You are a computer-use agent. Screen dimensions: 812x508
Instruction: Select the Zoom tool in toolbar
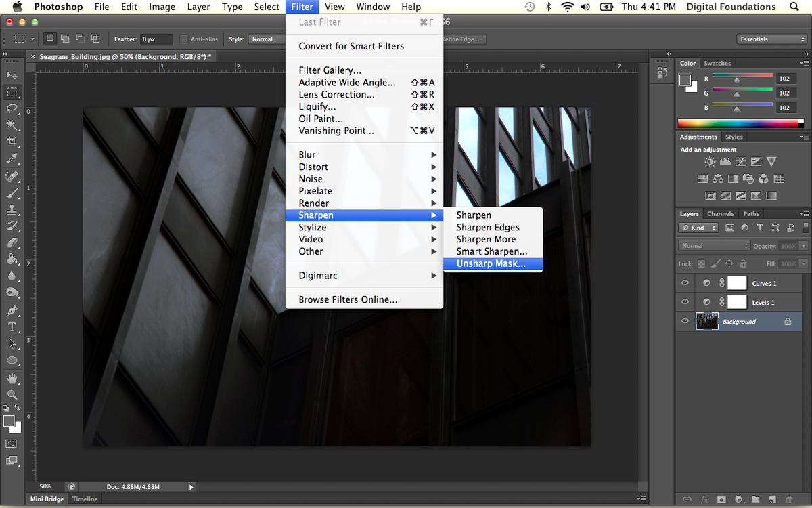pyautogui.click(x=12, y=394)
